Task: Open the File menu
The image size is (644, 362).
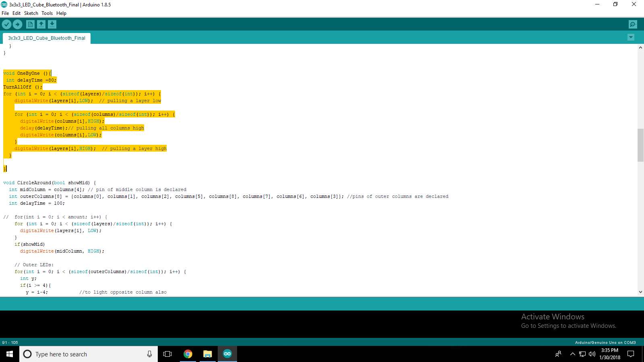Action: click(5, 13)
